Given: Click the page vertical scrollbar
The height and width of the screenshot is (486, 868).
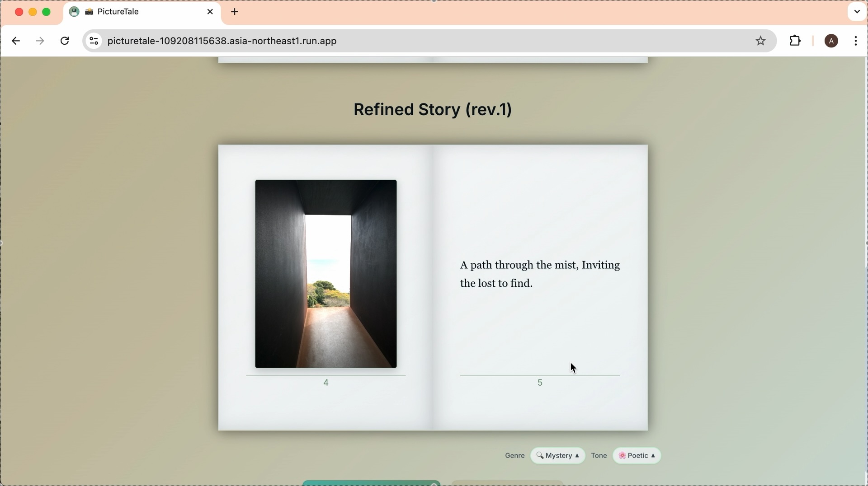Looking at the screenshot, I should 865,163.
